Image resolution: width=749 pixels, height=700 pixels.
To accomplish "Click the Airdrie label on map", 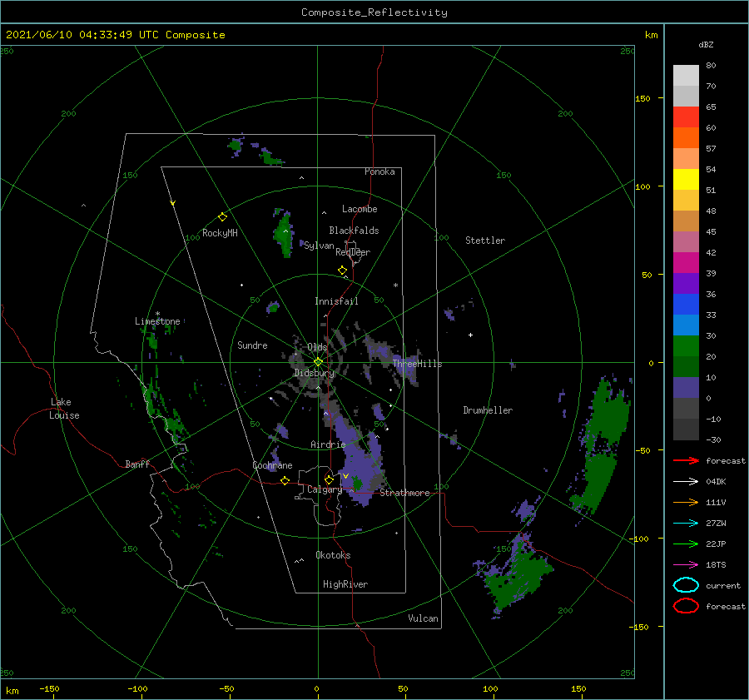I will coord(328,444).
